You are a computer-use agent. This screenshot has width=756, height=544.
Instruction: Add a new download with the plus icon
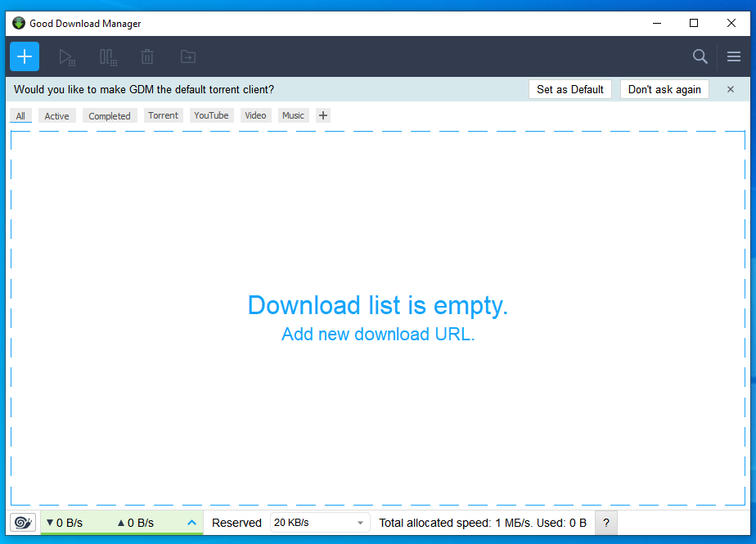24,56
